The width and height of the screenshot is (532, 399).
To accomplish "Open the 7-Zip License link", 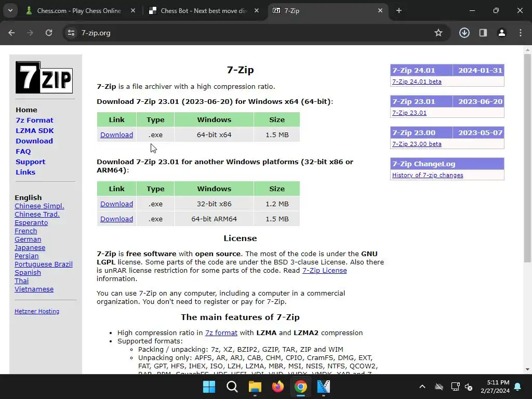I will tap(324, 270).
